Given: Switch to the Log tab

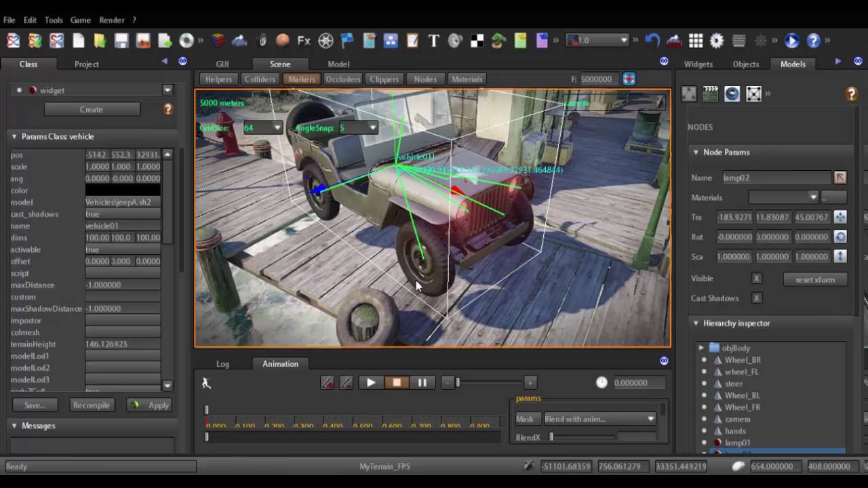Looking at the screenshot, I should (222, 364).
